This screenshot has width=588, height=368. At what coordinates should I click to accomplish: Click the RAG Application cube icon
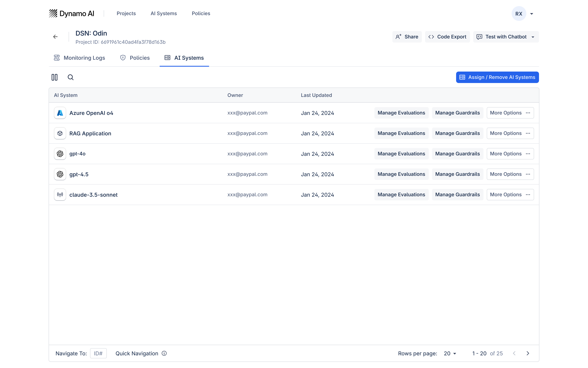pos(60,133)
